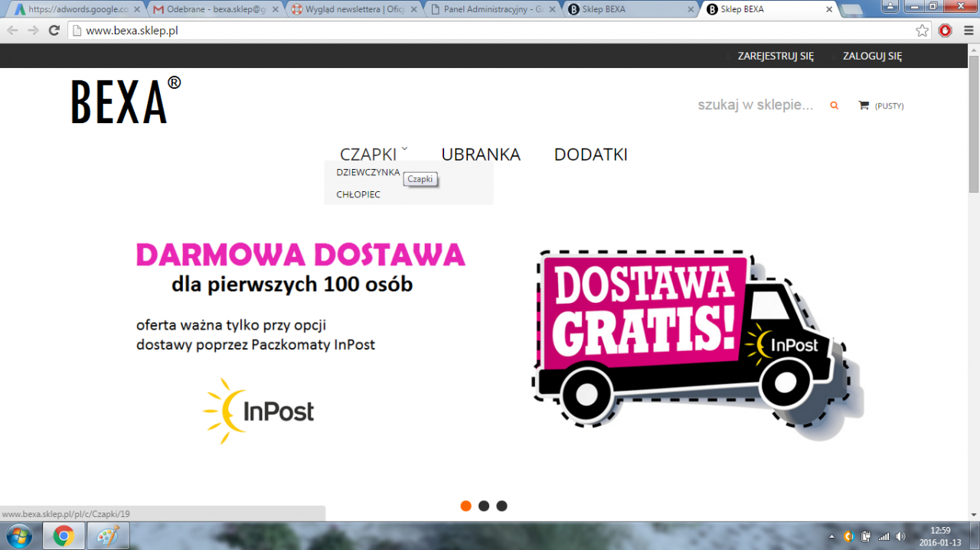
Task: Click the volume speaker tray icon
Action: (x=901, y=536)
